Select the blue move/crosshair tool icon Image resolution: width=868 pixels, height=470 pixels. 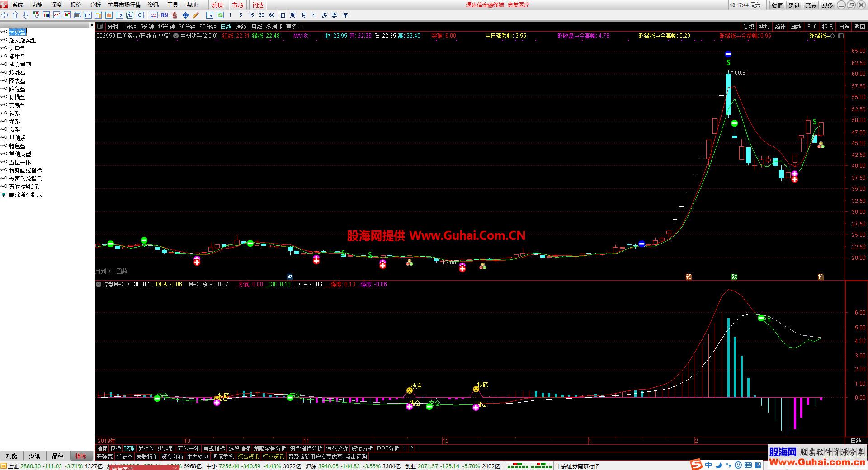tap(185, 15)
